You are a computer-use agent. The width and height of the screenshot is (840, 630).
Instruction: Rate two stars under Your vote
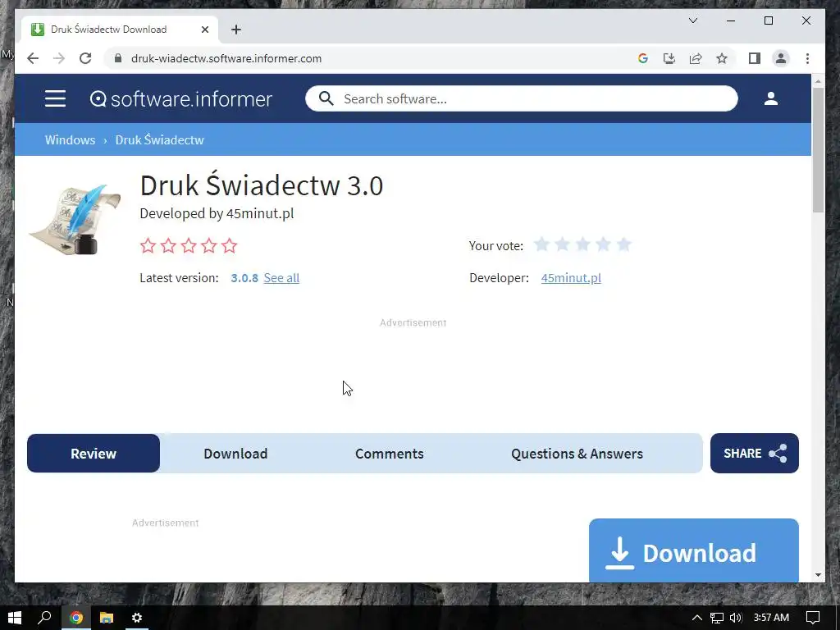(562, 244)
